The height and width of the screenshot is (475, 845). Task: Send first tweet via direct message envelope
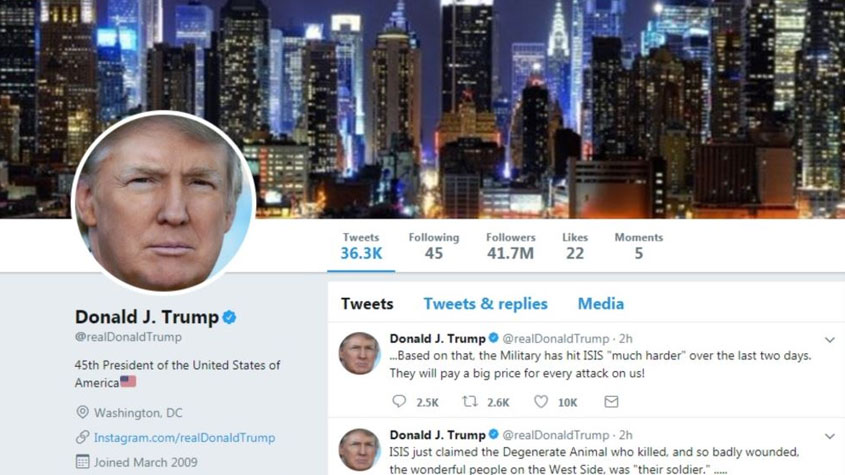[611, 402]
